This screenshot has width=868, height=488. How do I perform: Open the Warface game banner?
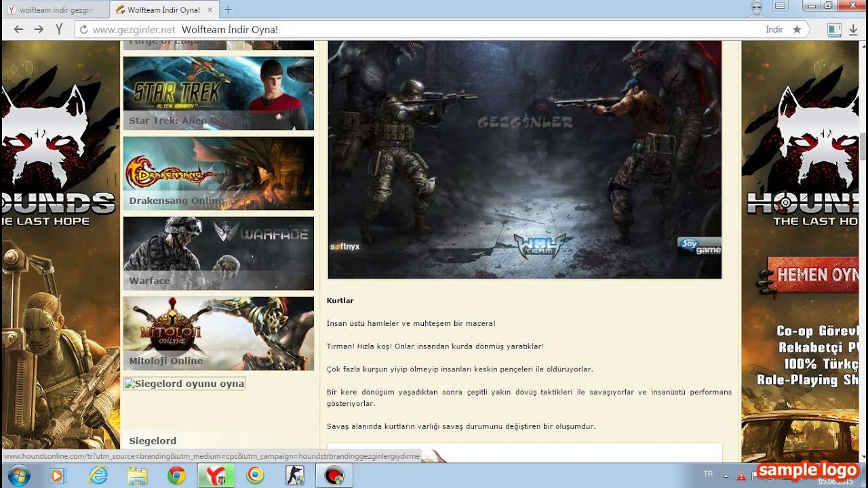(218, 253)
